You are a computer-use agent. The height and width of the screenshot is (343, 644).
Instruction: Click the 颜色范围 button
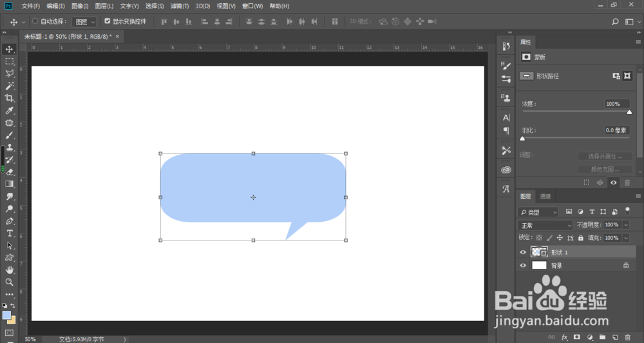coord(605,169)
